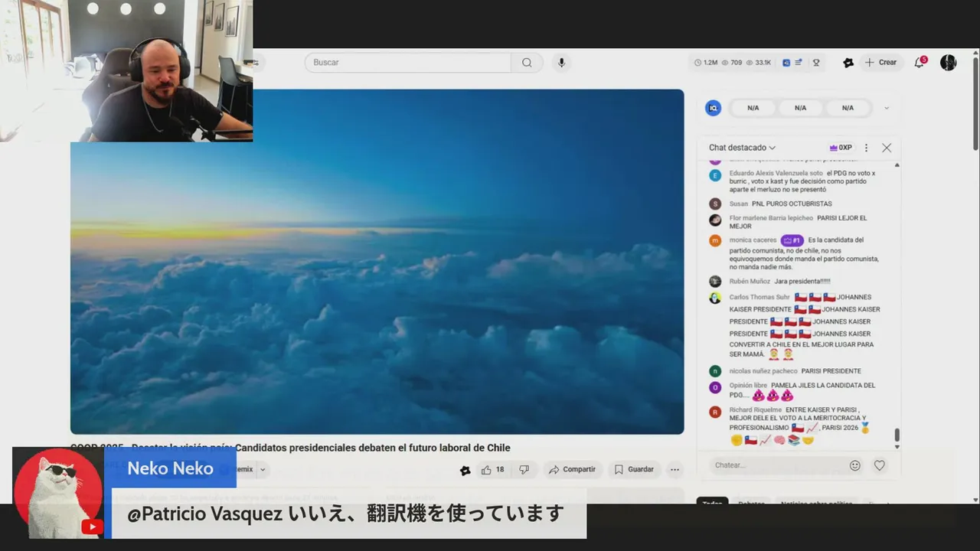Viewport: 980px width, 551px height.
Task: Send a heart reaction in chat
Action: pos(880,465)
